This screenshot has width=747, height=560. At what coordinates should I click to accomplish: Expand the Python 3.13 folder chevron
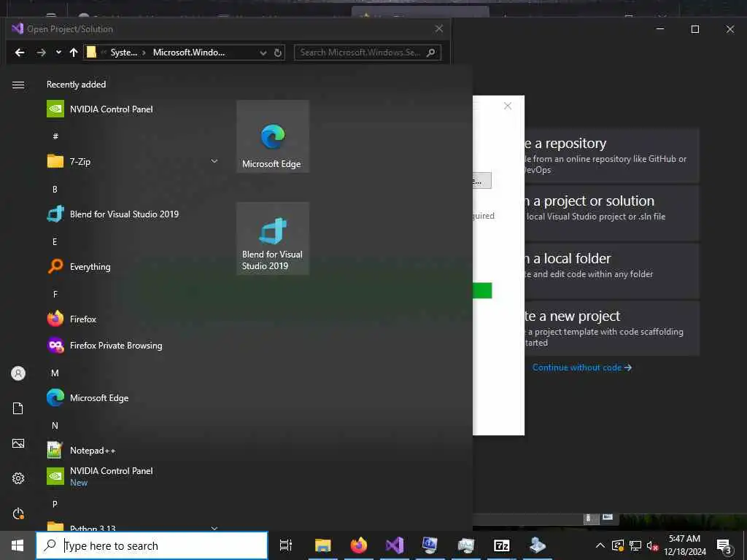[x=214, y=528]
